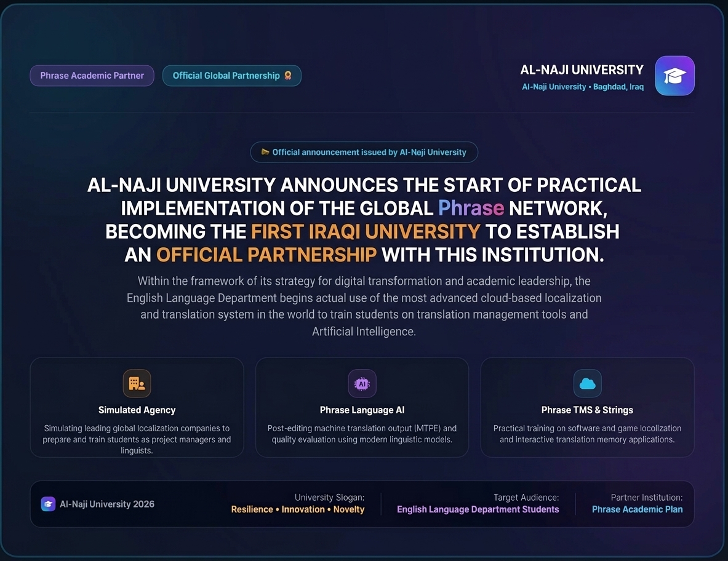Click the Phrase Academic Partner badge
This screenshot has height=561, width=728.
92,76
